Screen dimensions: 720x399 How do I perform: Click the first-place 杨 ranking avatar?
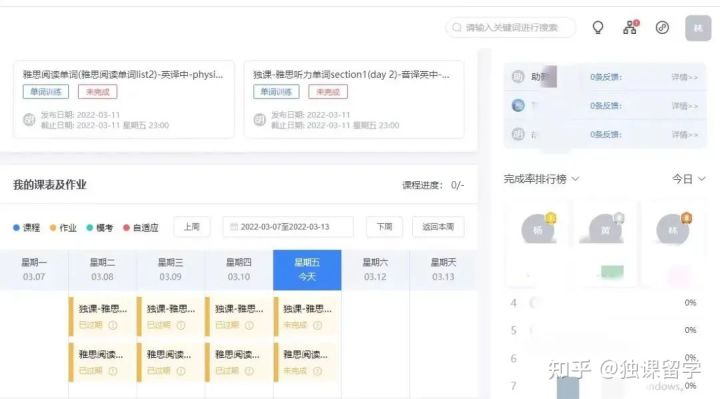(538, 229)
